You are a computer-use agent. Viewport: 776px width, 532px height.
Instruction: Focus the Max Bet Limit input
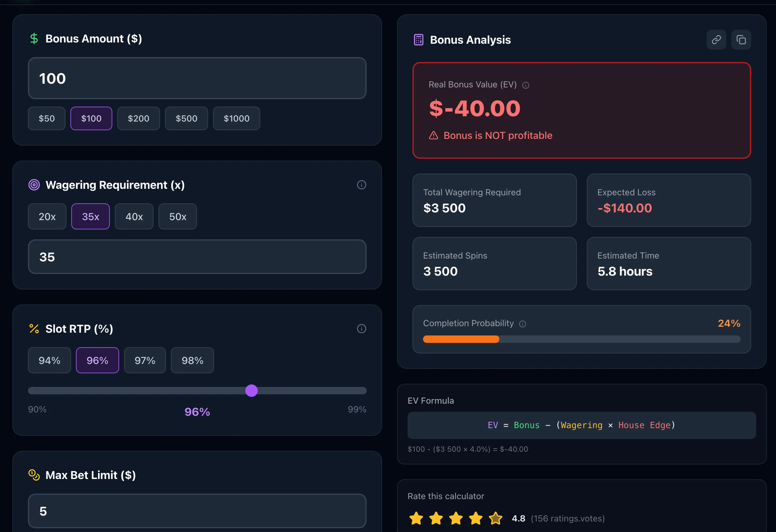(197, 511)
